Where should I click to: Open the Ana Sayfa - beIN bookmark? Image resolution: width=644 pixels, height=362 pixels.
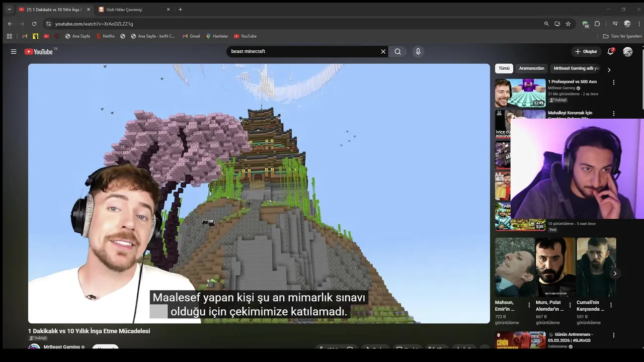[x=153, y=36]
